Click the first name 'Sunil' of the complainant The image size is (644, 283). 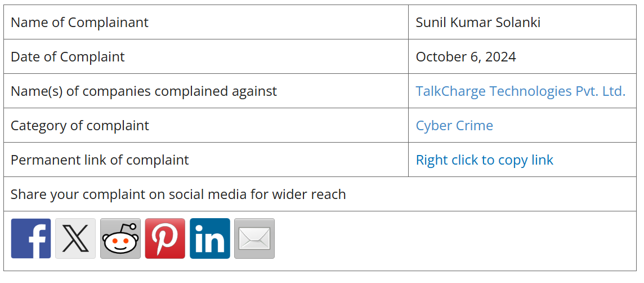(x=430, y=23)
